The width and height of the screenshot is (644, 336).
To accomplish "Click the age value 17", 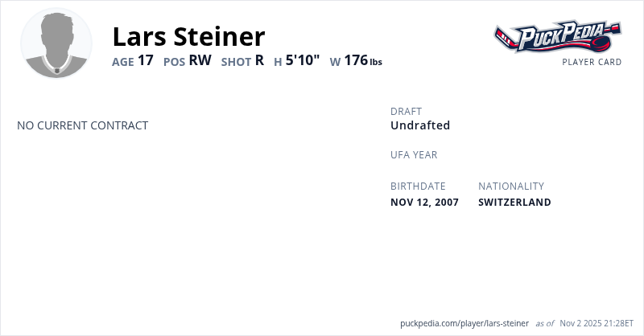I will point(145,60).
